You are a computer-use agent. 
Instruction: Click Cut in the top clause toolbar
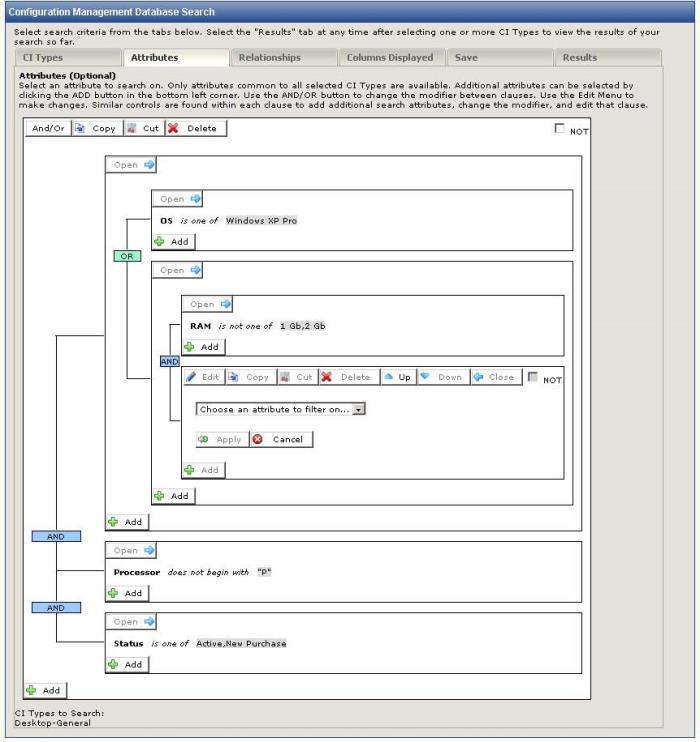coord(145,128)
